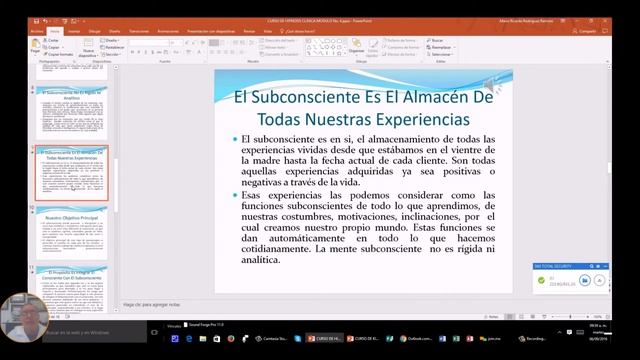Click Seleccionar in the Edición group
640x360 pixels.
[x=439, y=54]
